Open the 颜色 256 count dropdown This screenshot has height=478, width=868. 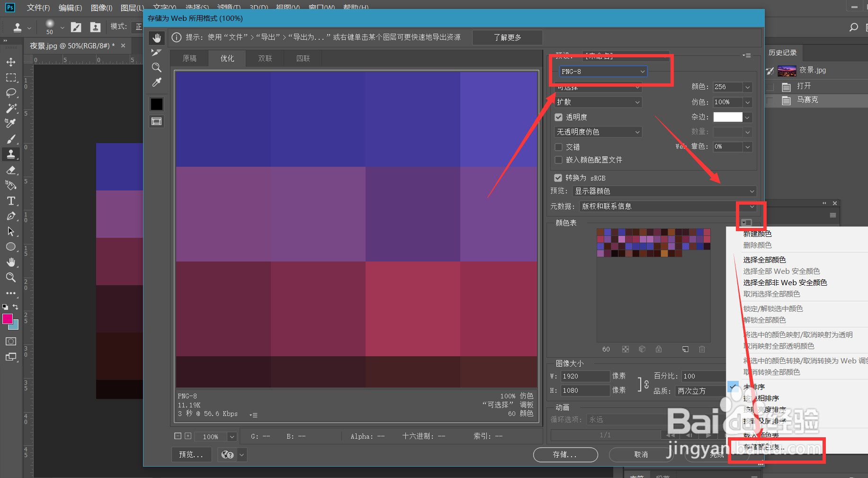[x=747, y=87]
